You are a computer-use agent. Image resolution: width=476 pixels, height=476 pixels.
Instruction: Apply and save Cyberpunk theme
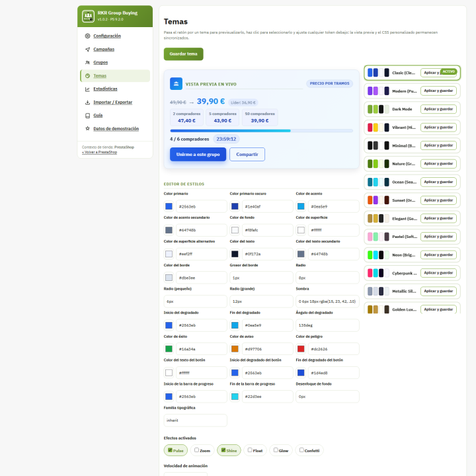438,273
